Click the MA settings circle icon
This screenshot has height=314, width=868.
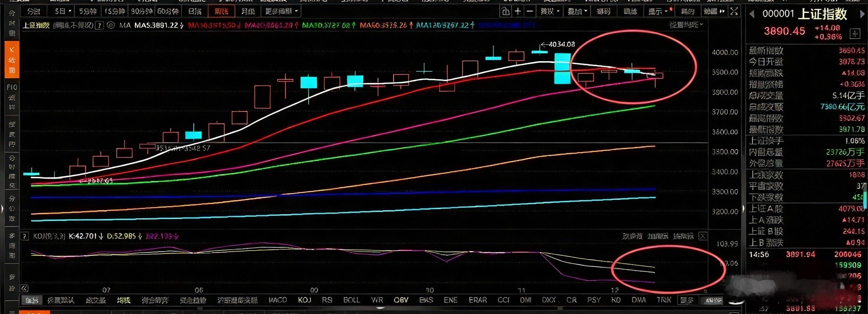(111, 25)
